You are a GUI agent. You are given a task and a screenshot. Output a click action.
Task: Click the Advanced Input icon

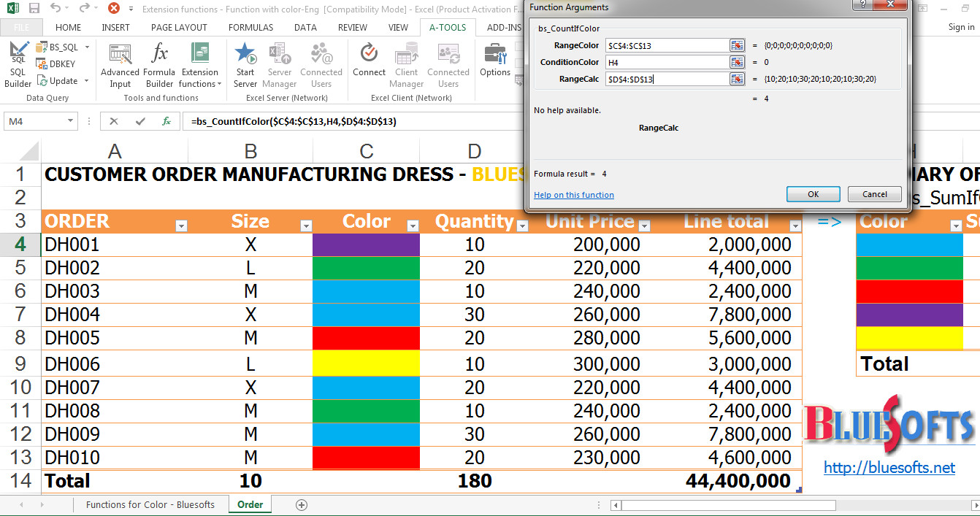point(119,66)
